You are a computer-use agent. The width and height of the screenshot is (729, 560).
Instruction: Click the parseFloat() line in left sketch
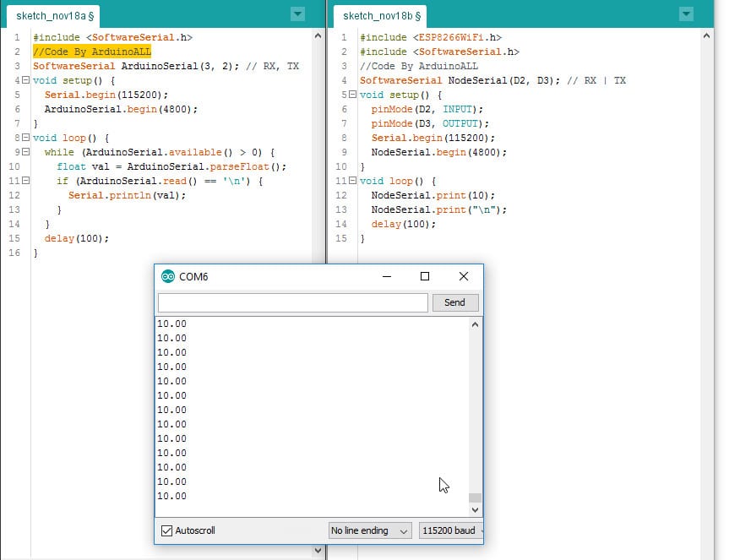click(x=171, y=167)
